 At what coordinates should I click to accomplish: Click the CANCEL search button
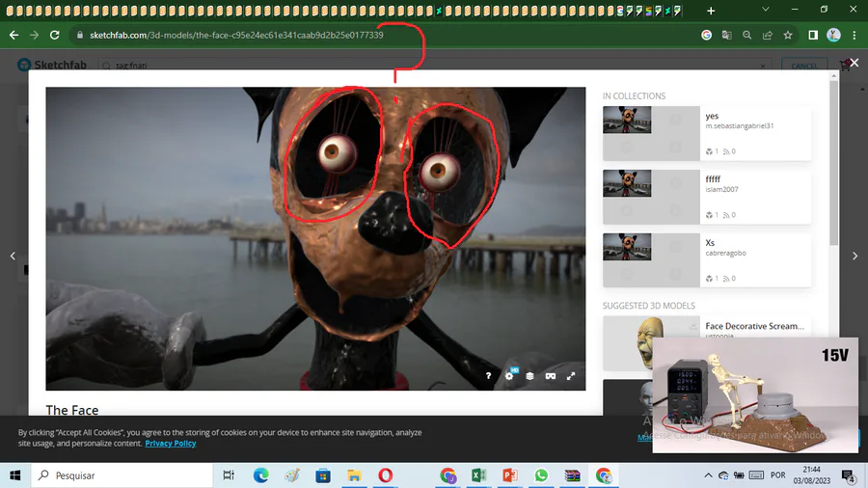(804, 66)
